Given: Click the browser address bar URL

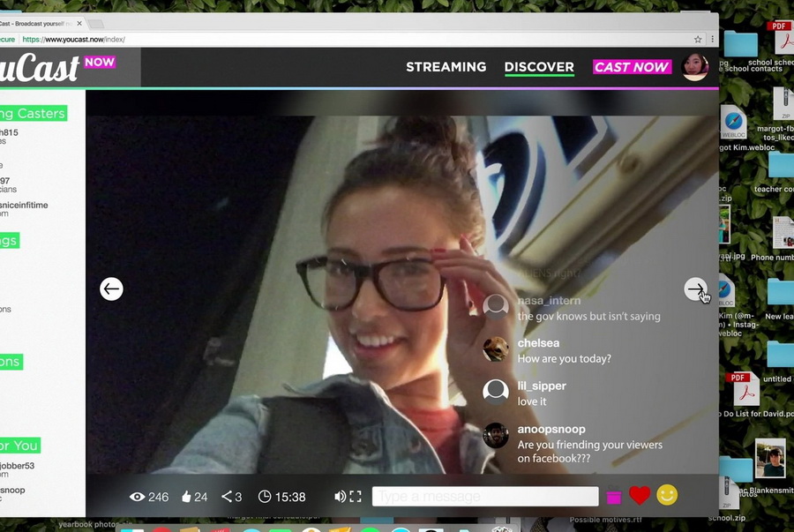Looking at the screenshot, I should tap(75, 40).
